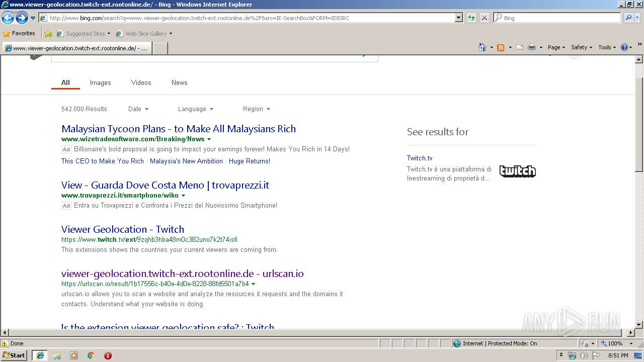The image size is (644, 362).
Task: Open the Favorites star button
Action: tap(19, 33)
